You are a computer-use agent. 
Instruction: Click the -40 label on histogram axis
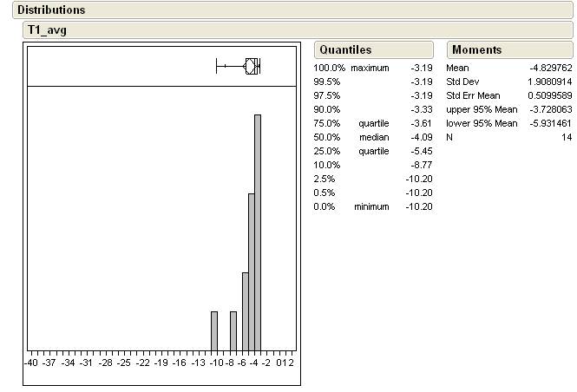click(32, 363)
